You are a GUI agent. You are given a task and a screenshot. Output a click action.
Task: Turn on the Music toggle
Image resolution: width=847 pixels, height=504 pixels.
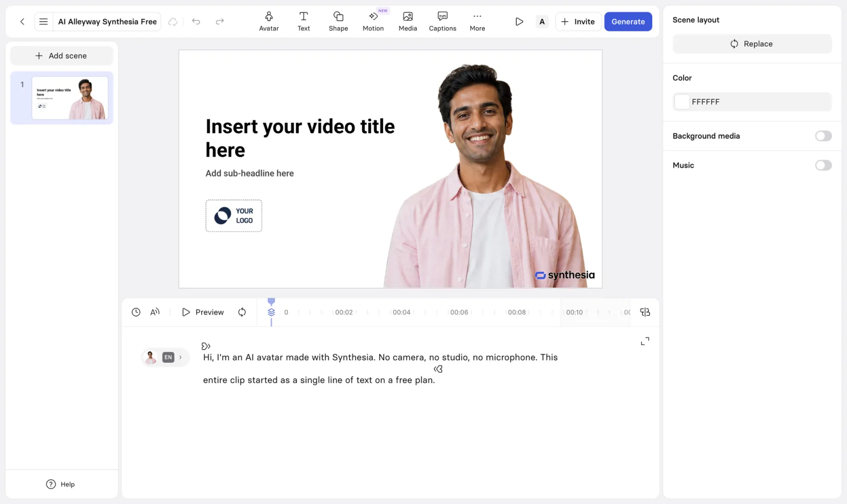[x=823, y=166]
